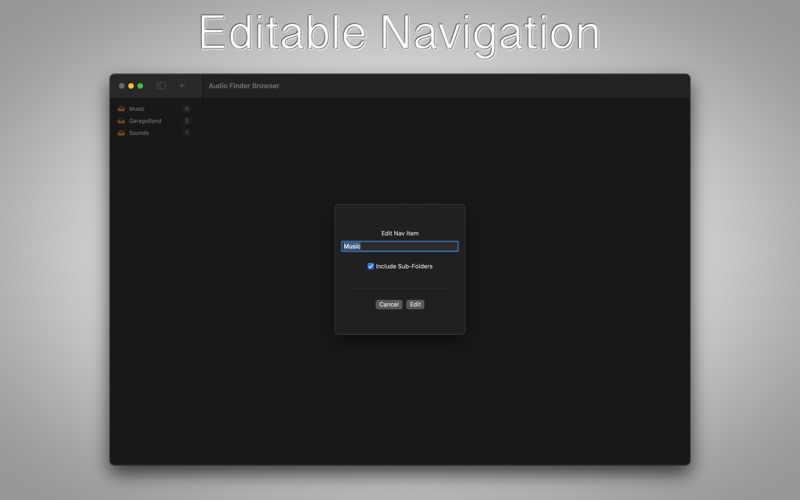Viewport: 800px width, 500px height.
Task: Click the gray close window button
Action: coord(121,86)
